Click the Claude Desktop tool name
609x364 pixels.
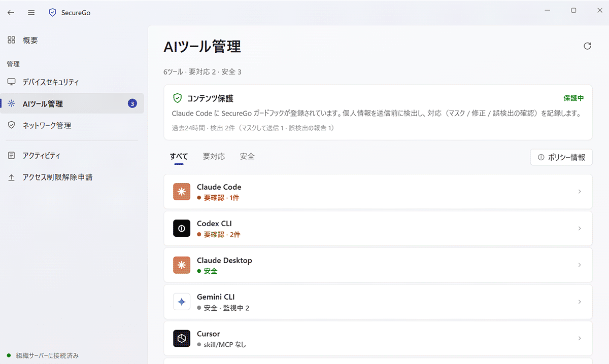tap(224, 260)
